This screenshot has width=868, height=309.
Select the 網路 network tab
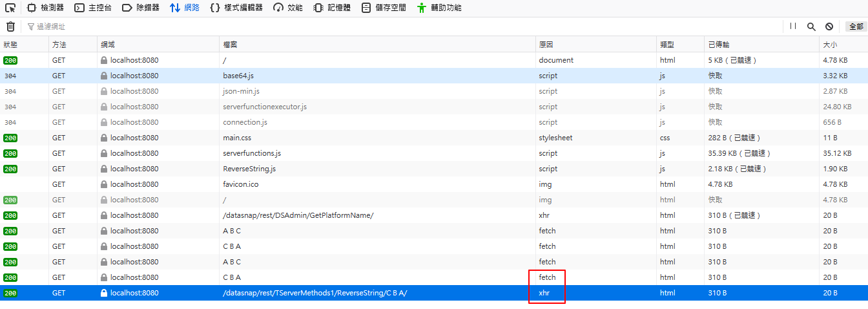(185, 8)
